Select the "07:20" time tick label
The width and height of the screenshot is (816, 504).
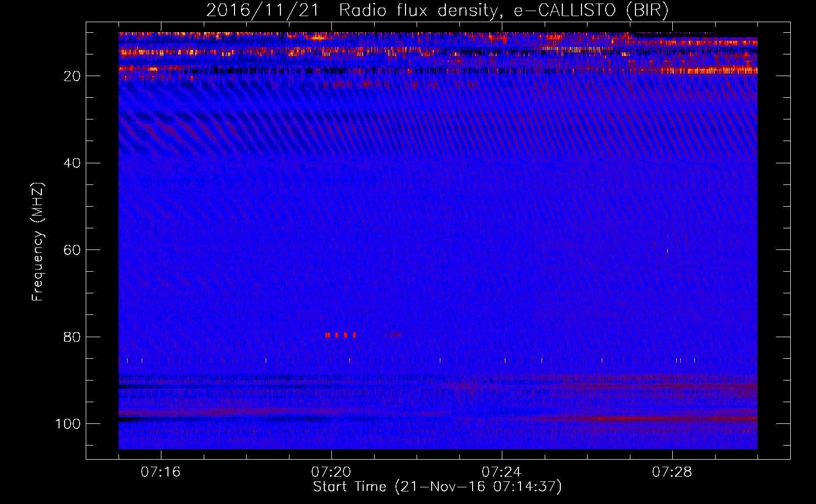(x=331, y=472)
